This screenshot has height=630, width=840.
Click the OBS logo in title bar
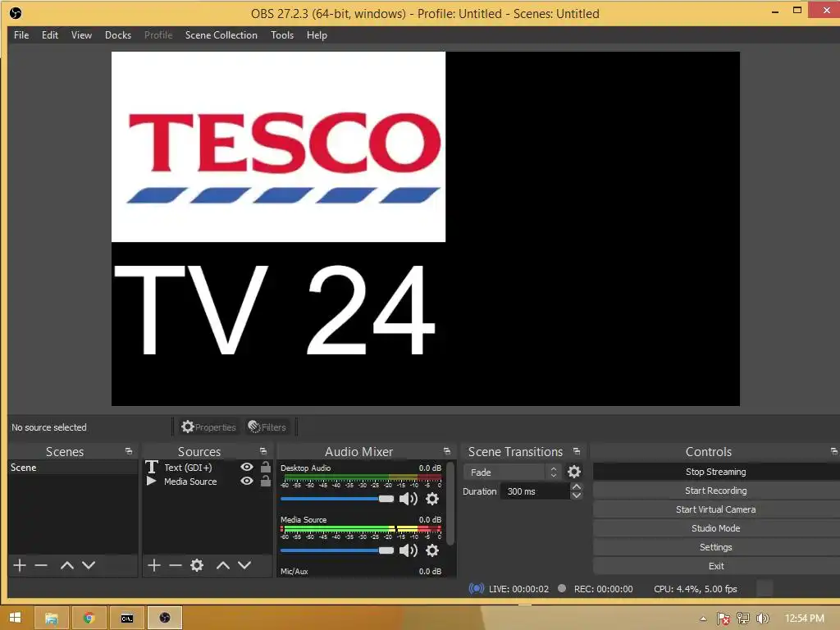pyautogui.click(x=16, y=13)
